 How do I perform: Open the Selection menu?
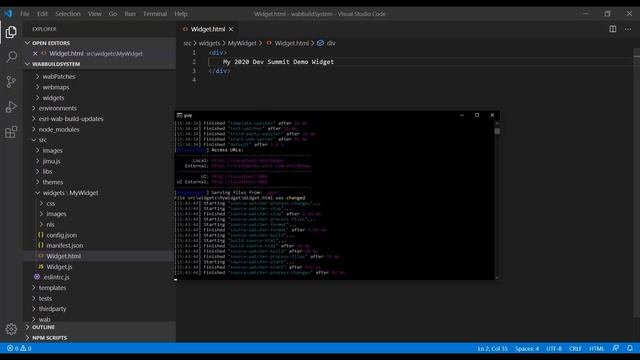point(68,14)
